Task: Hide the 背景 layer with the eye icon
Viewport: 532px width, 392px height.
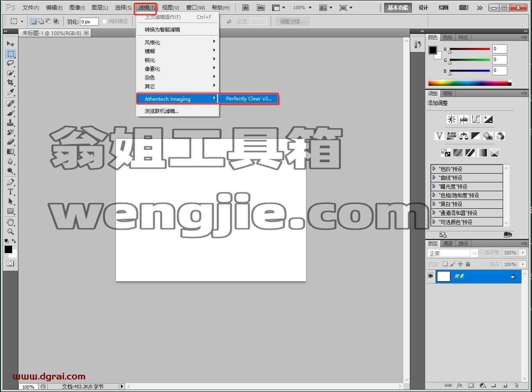Action: pyautogui.click(x=430, y=276)
